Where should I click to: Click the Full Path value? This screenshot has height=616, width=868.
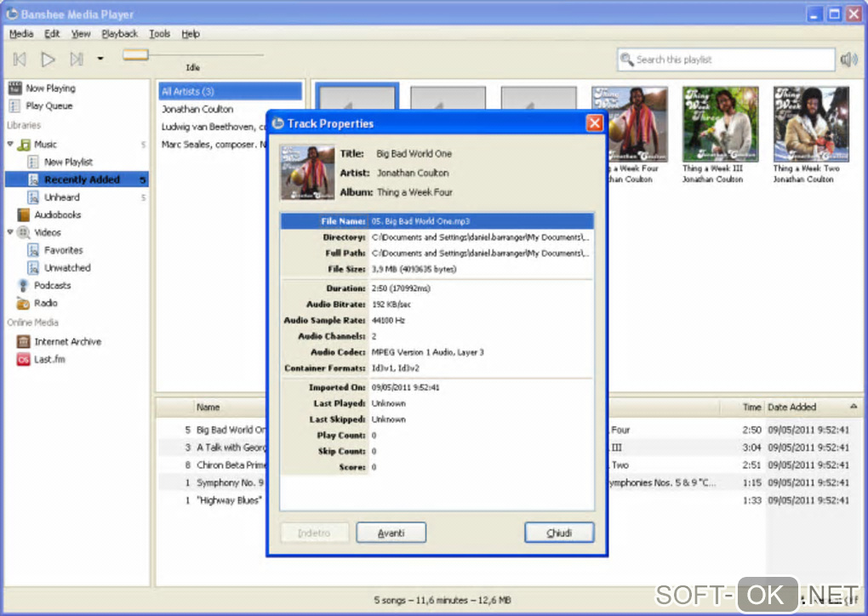(x=480, y=253)
